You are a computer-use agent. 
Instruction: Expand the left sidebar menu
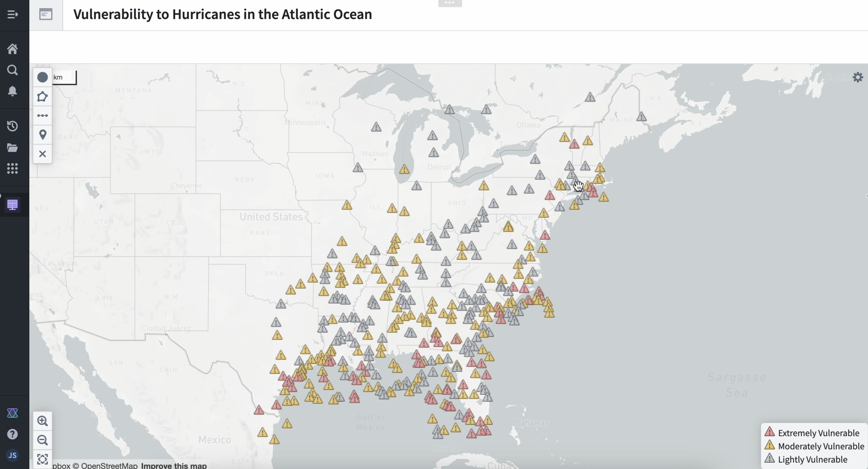click(x=13, y=15)
